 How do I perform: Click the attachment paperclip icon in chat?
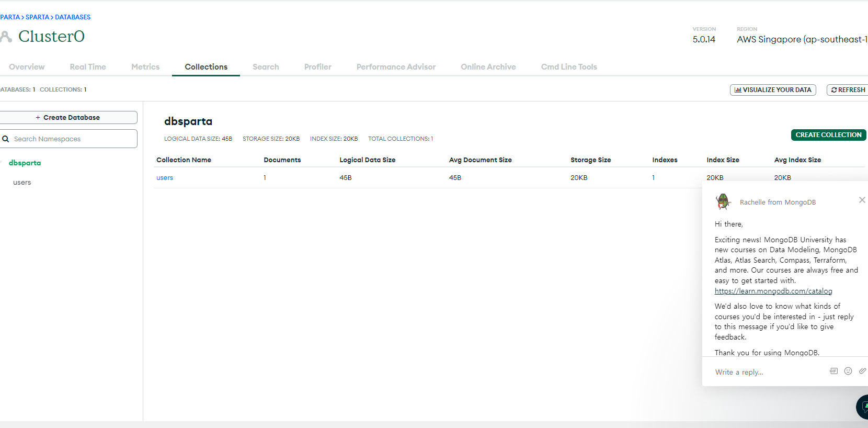pyautogui.click(x=862, y=371)
